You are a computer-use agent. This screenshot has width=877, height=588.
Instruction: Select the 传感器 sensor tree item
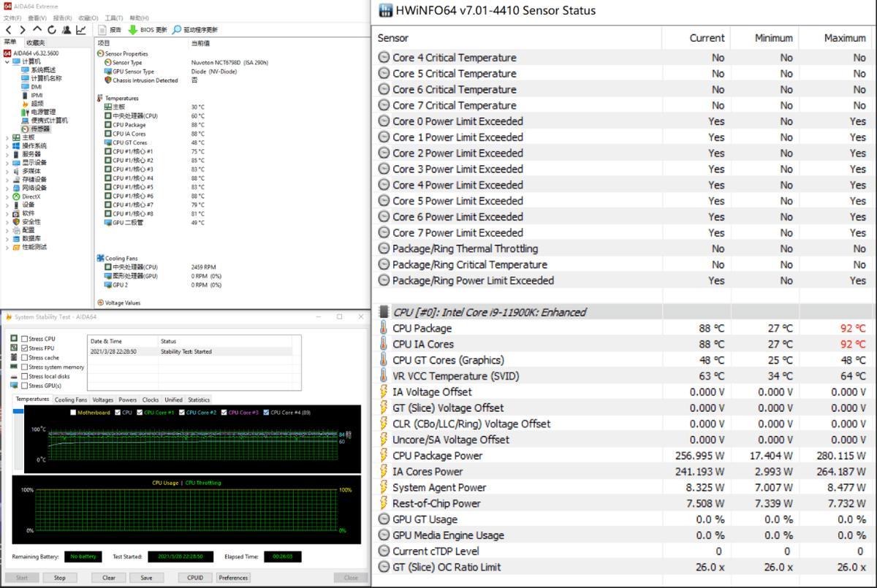[x=36, y=129]
